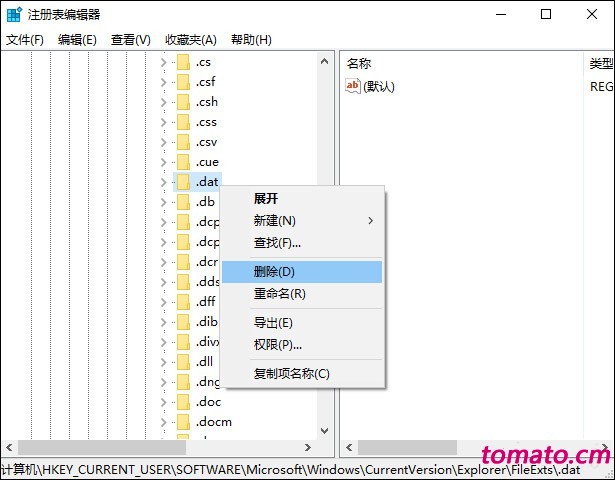This screenshot has height=480, width=615.
Task: Click the tree pane scroll up arrow
Action: coord(324,61)
